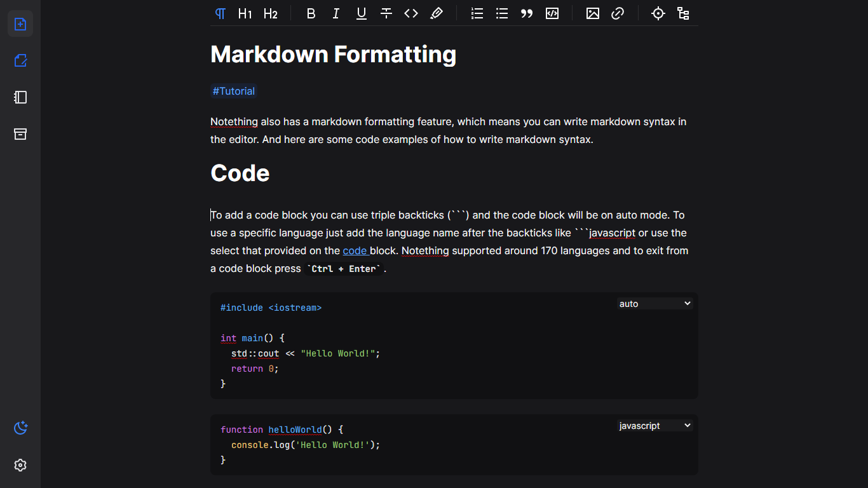868x488 pixels.
Task: Open the javascript language dropdown
Action: [x=654, y=426]
